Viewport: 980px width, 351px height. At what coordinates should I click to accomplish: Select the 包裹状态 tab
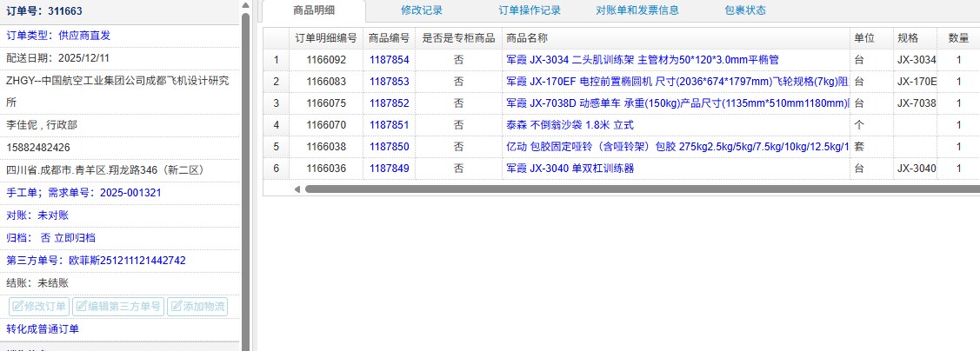tap(745, 10)
